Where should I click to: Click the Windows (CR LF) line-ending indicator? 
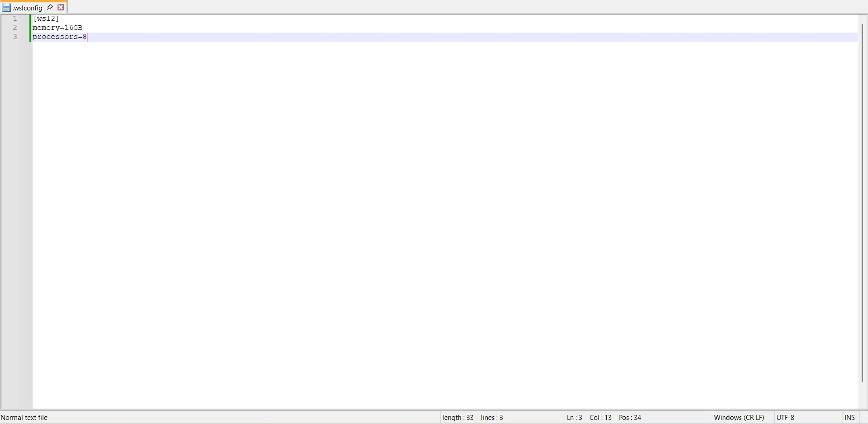point(739,417)
